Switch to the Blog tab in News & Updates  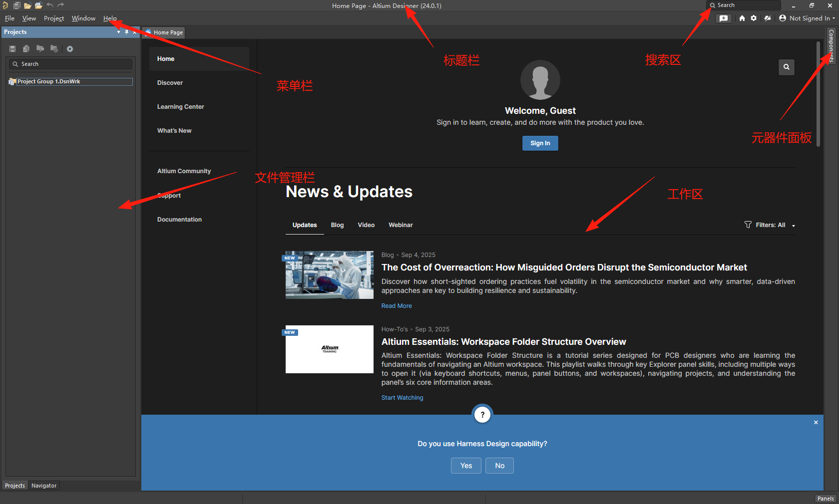[337, 225]
